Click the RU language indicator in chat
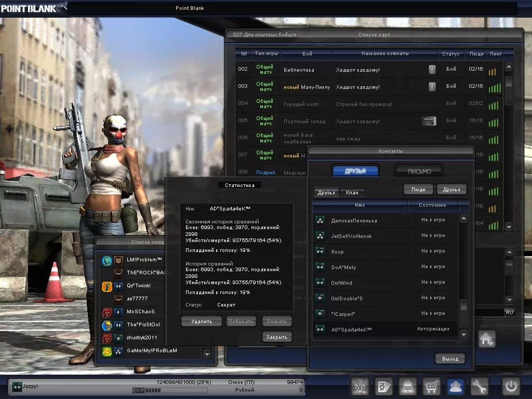The height and width of the screenshot is (399, 532). 510,312
